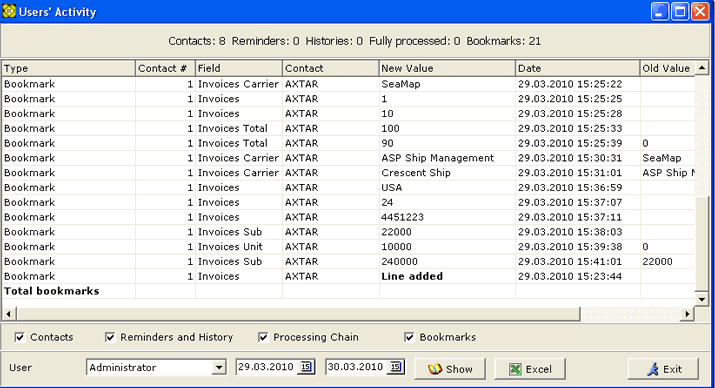Viewport: 715px width, 388px height.
Task: Open calendar picker for start date 29.03.2010
Action: pos(306,367)
